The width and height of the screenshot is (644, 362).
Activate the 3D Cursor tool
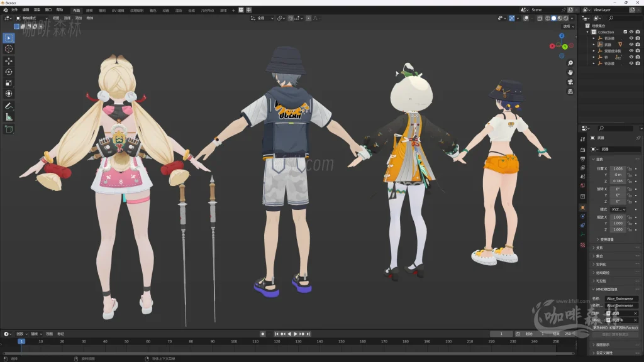9,49
